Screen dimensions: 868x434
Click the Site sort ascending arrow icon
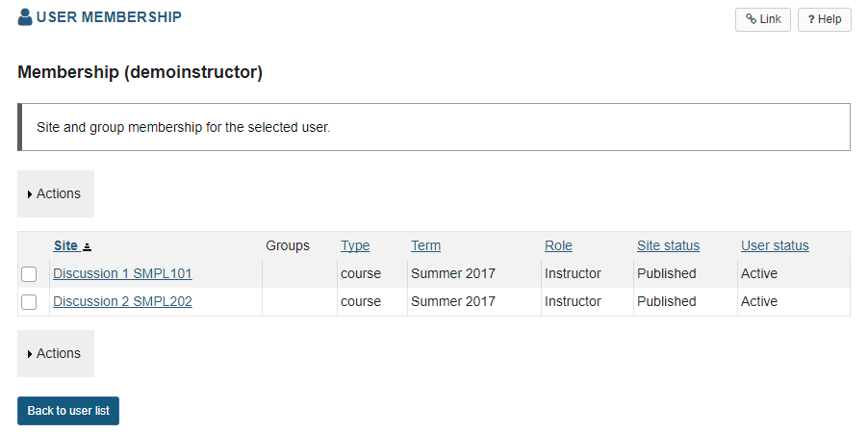tap(88, 246)
